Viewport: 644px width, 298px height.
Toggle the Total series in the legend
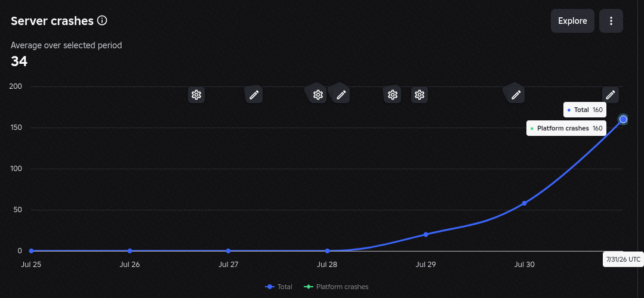pyautogui.click(x=279, y=287)
